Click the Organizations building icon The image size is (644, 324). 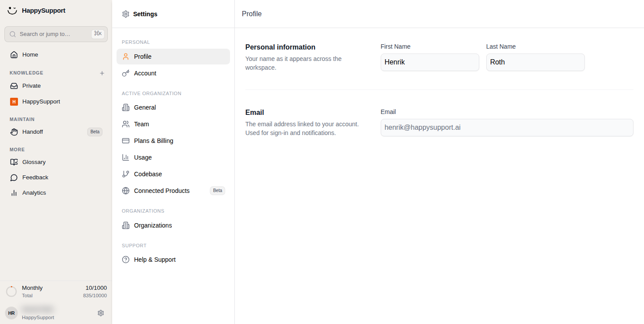(x=126, y=225)
